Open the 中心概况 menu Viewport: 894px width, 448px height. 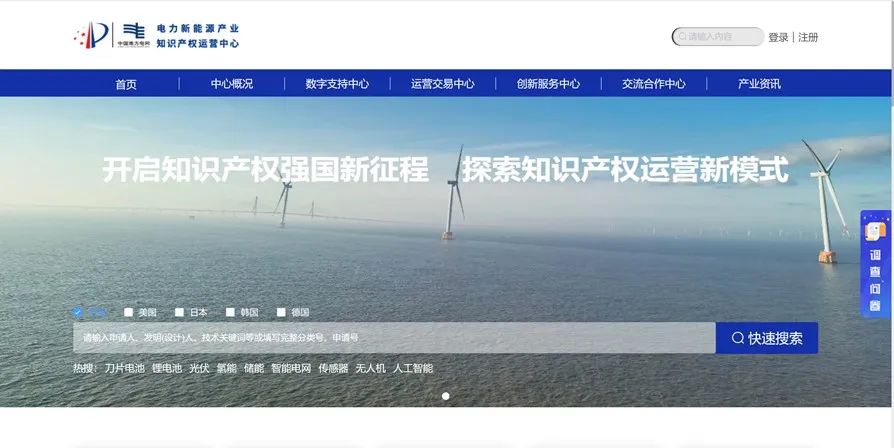point(232,84)
